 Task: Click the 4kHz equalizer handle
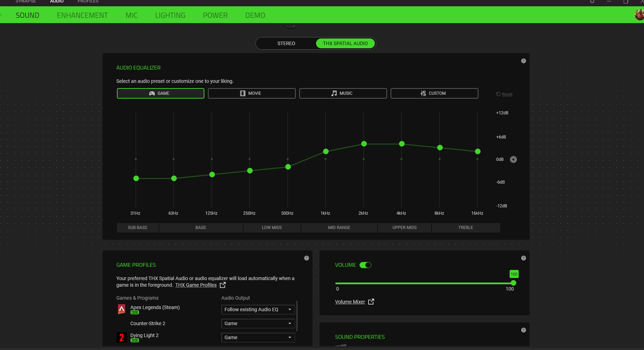(402, 144)
